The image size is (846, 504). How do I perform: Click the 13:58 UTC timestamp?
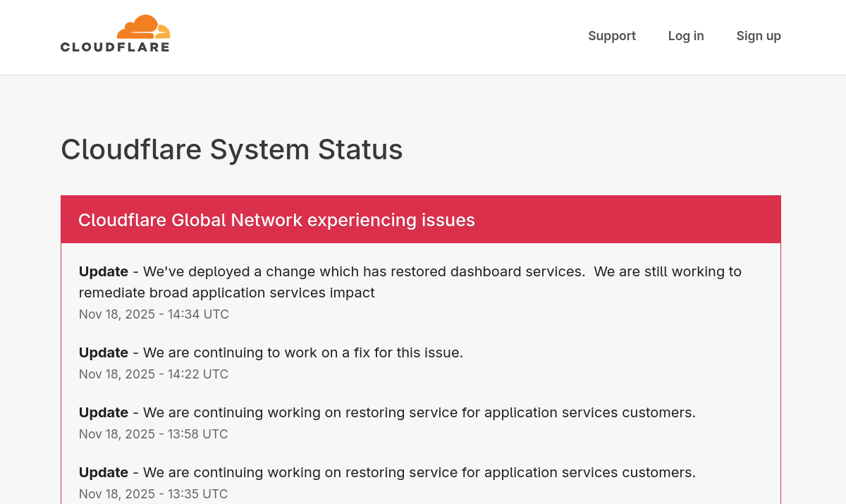click(154, 434)
